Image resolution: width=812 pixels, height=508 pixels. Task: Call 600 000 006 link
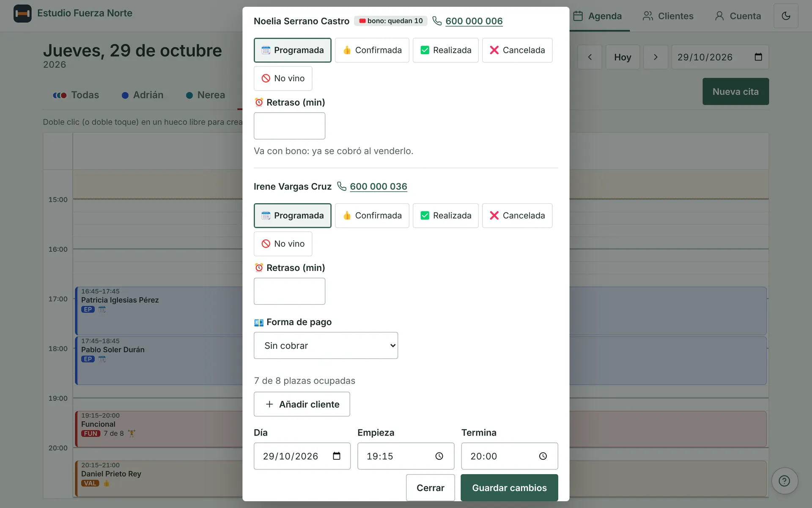tap(474, 21)
